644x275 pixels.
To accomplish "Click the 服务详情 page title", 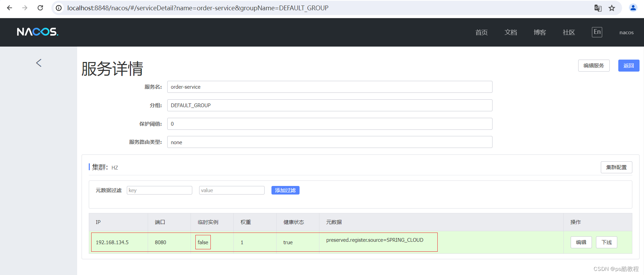I will [x=112, y=68].
